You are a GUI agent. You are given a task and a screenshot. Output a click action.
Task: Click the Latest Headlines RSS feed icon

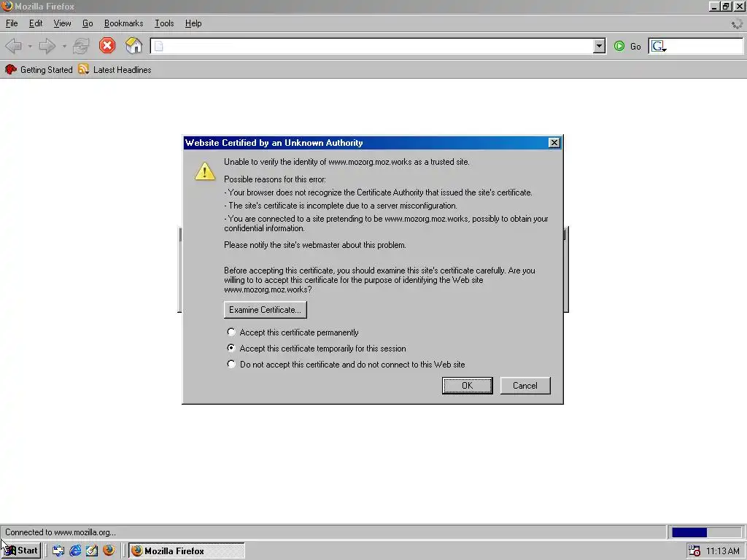tap(83, 69)
